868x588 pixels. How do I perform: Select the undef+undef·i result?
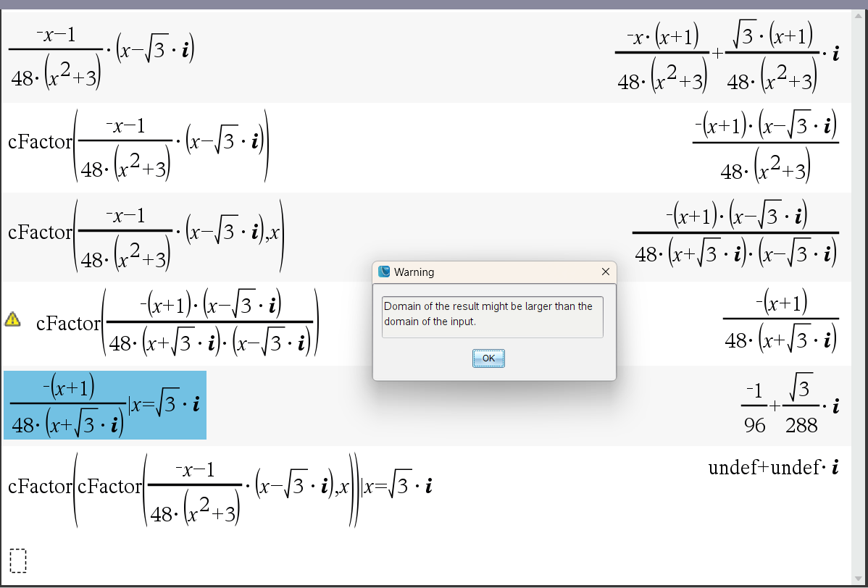(774, 468)
